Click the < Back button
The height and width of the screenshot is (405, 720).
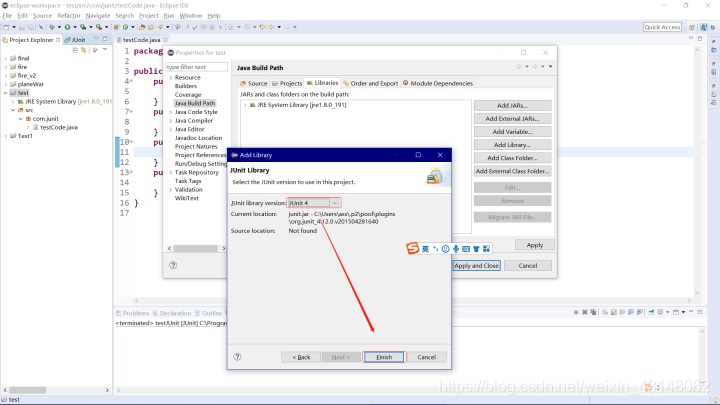[301, 357]
